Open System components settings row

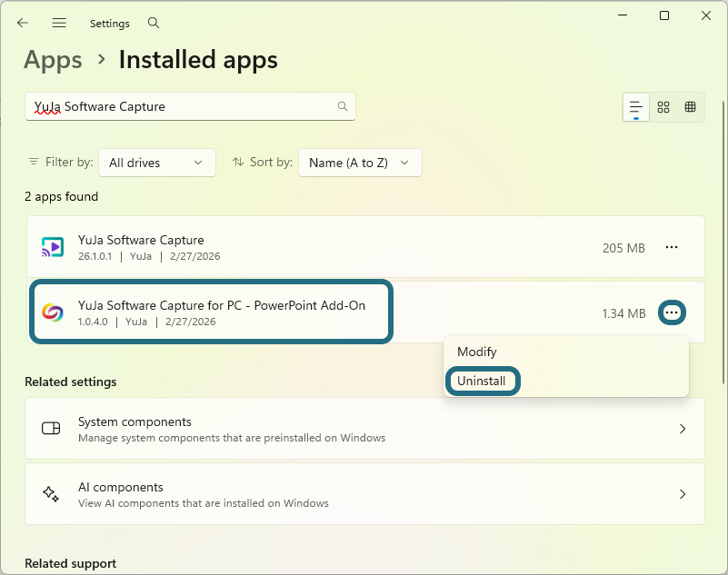[364, 429]
